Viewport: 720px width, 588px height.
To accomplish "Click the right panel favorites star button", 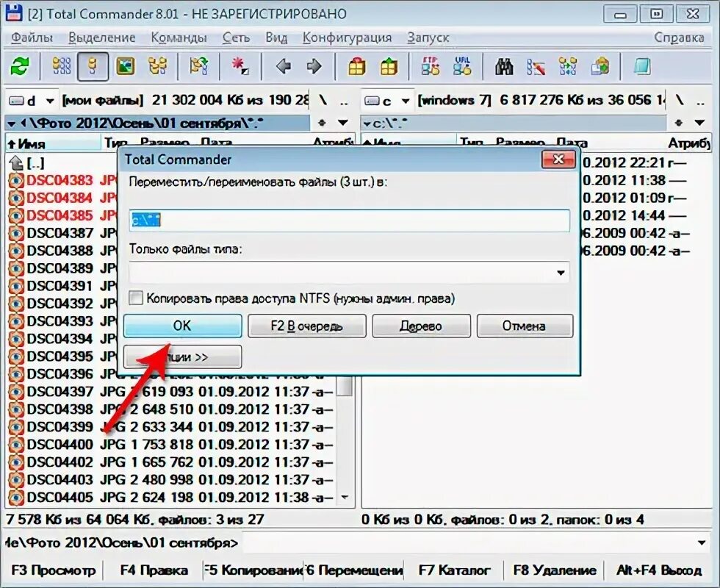I will (x=679, y=123).
